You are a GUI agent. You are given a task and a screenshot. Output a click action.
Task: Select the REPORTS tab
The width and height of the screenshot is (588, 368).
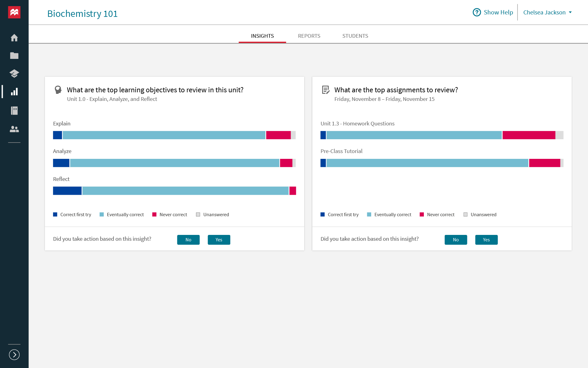(309, 36)
